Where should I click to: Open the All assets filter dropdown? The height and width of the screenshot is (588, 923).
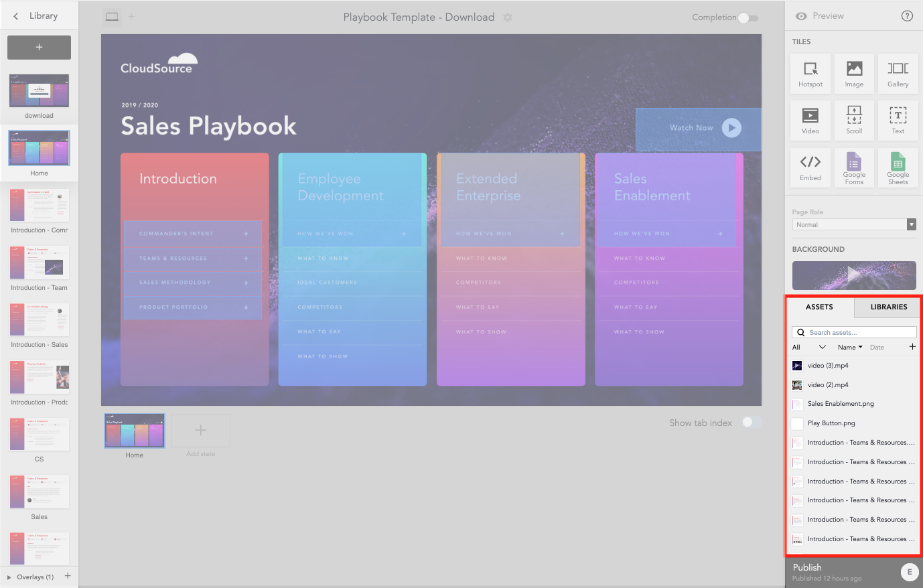[808, 347]
